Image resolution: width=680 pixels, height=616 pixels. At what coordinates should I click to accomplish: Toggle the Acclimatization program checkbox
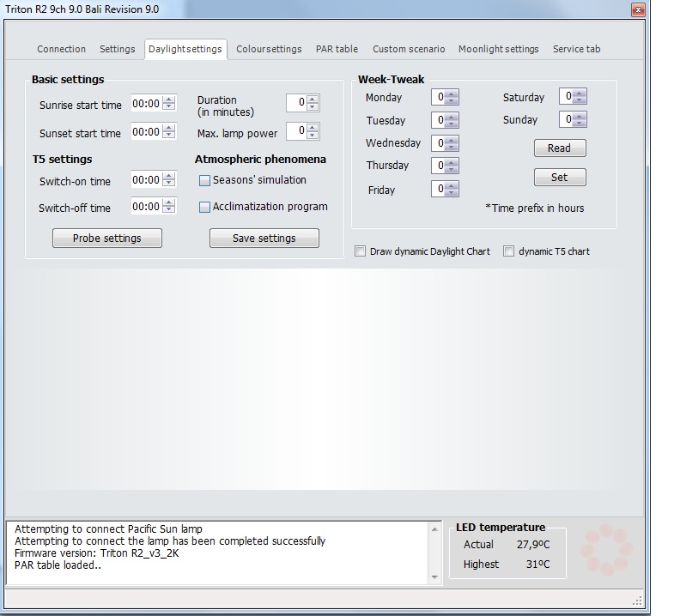click(x=205, y=207)
